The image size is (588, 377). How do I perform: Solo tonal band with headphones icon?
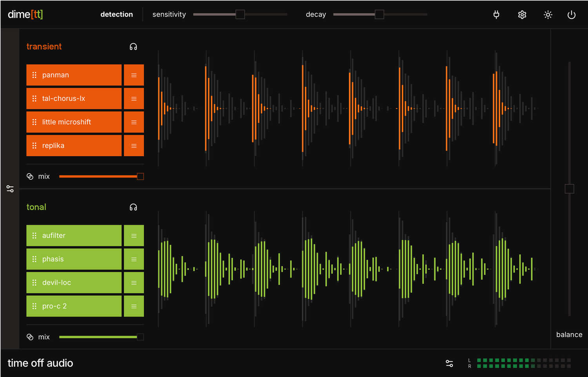[133, 207]
